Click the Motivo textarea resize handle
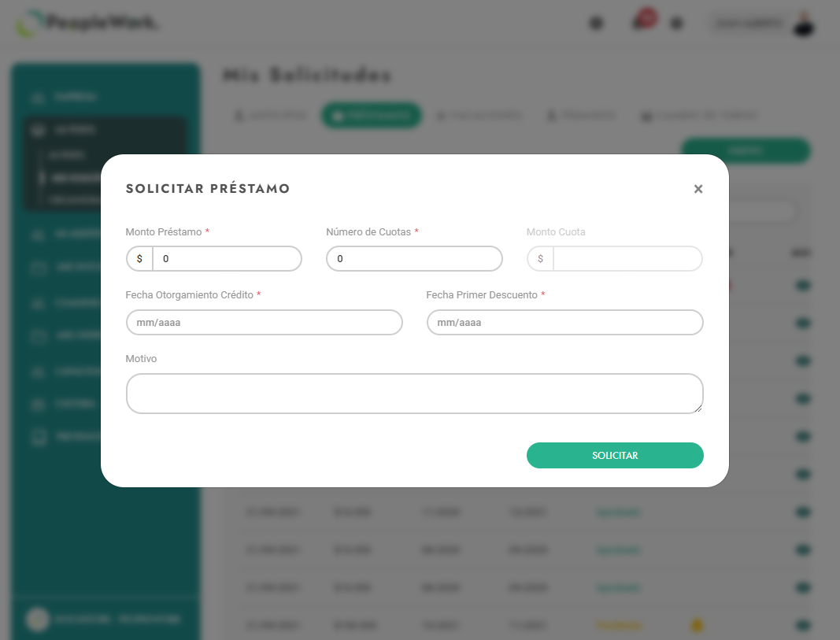840x640 pixels. pos(698,409)
